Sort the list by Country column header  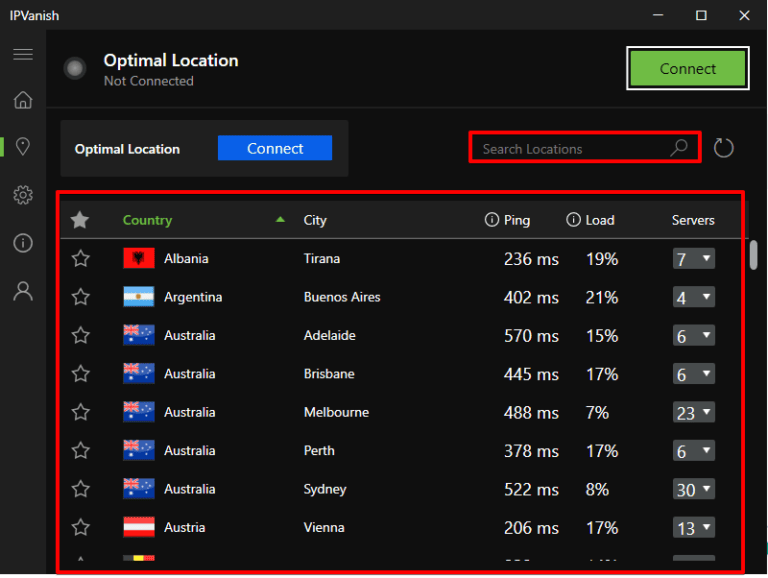pos(147,220)
